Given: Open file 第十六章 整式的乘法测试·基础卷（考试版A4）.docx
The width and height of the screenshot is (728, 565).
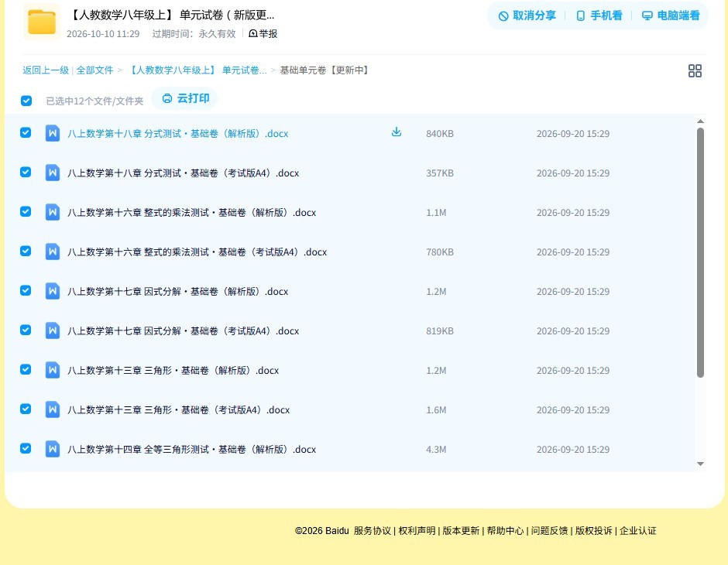Looking at the screenshot, I should point(197,252).
